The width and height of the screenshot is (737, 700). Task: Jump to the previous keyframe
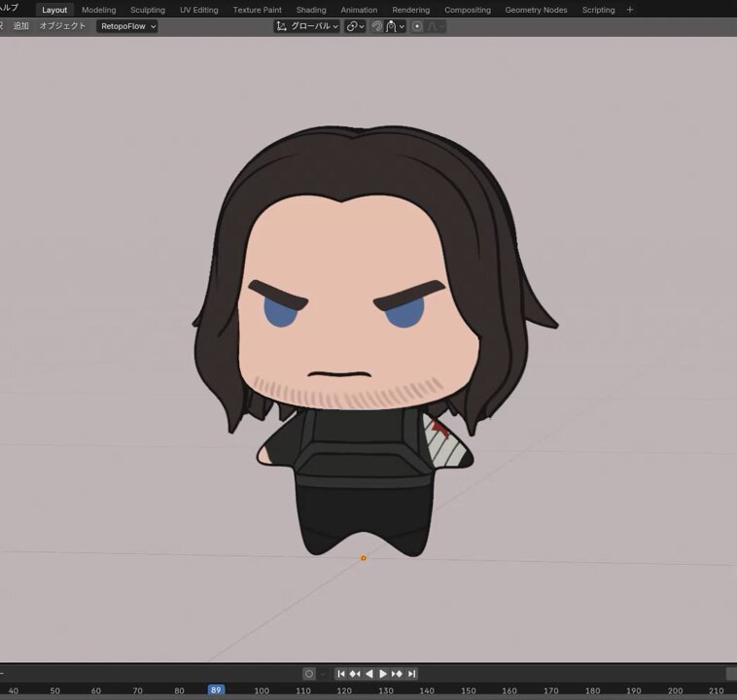click(x=355, y=674)
